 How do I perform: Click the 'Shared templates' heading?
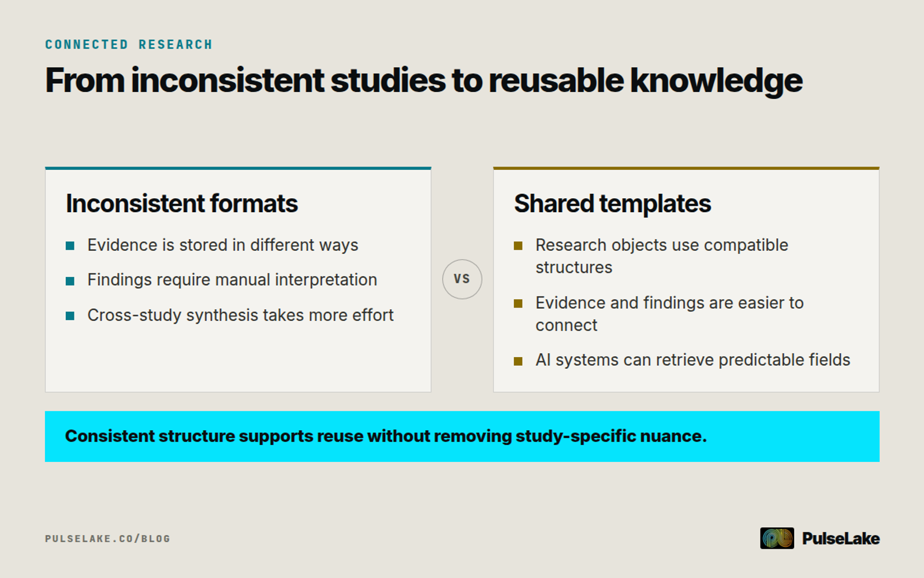[x=612, y=203]
